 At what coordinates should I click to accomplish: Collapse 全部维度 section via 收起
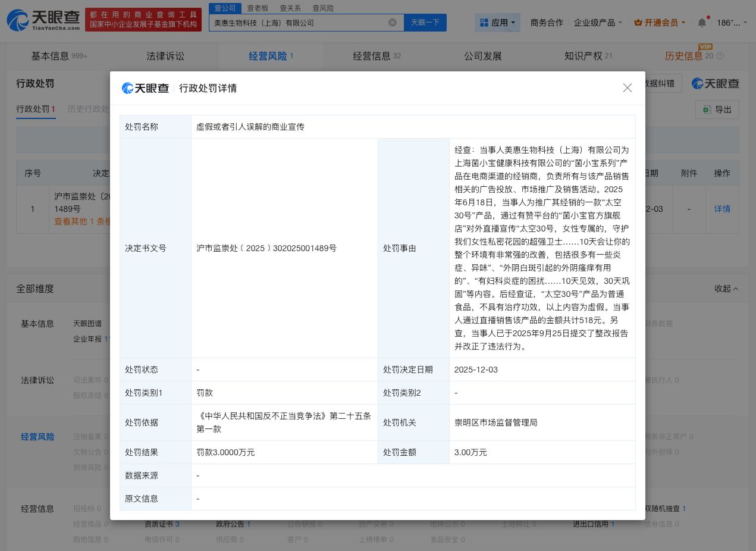tap(725, 289)
